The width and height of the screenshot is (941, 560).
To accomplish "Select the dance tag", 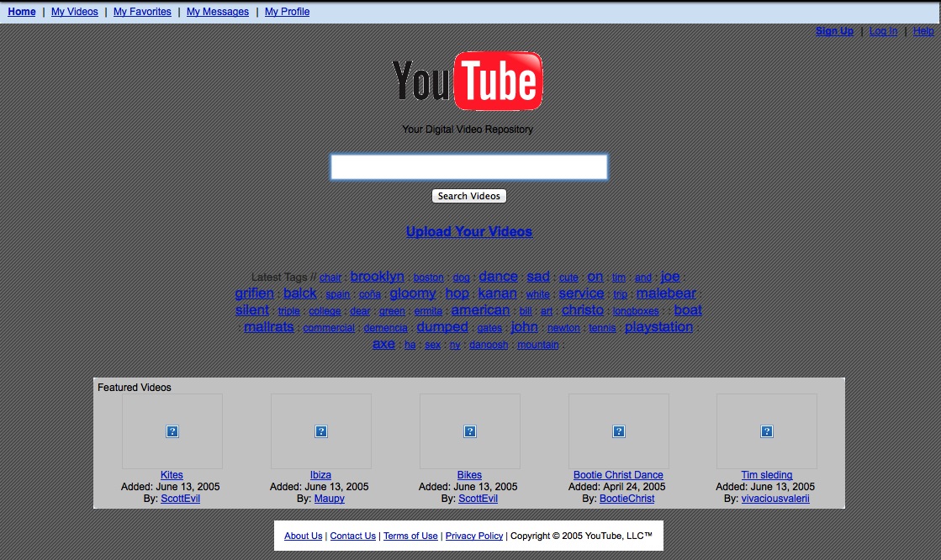I will tap(498, 276).
